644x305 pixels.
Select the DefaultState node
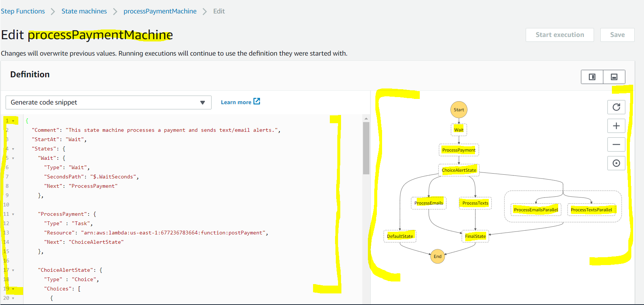400,236
